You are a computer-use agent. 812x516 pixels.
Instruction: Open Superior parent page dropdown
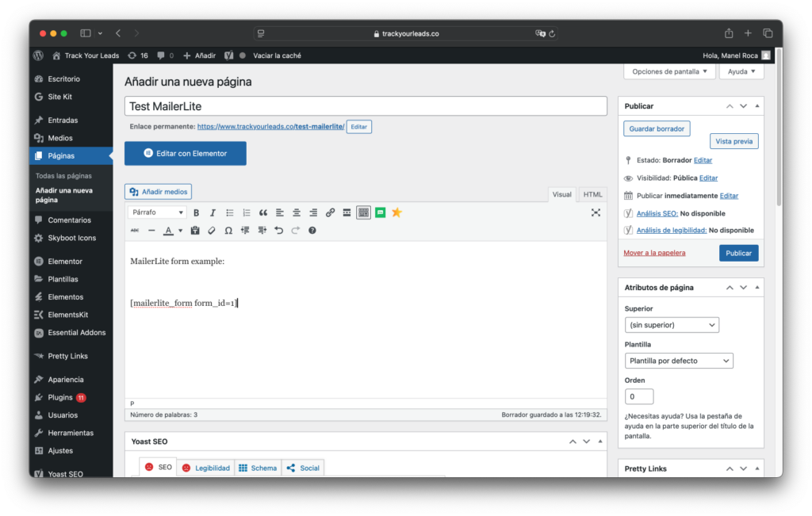(672, 325)
